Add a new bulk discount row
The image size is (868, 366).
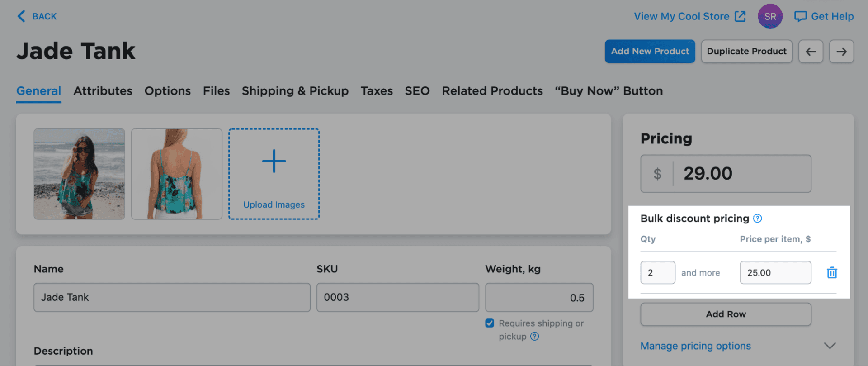pos(726,314)
